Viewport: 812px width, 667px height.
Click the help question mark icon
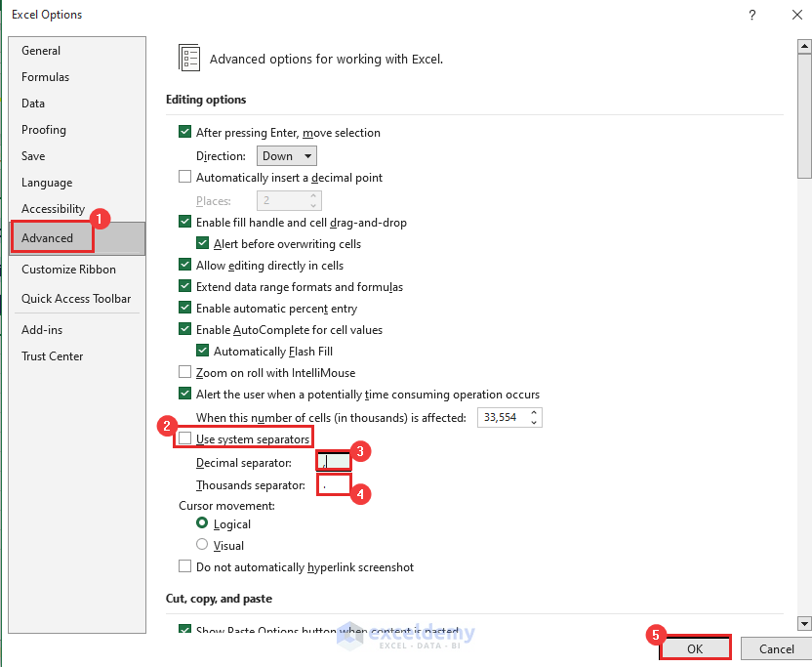coord(751,15)
